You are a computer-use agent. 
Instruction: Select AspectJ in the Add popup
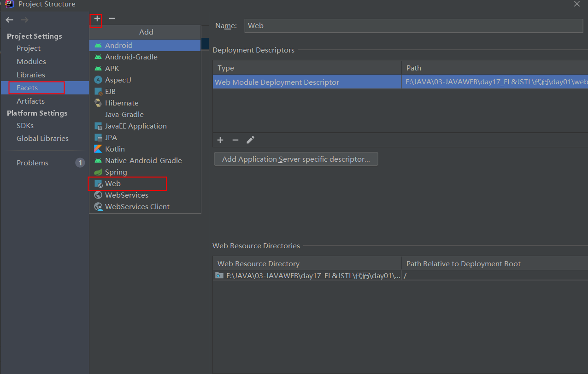pos(145,80)
